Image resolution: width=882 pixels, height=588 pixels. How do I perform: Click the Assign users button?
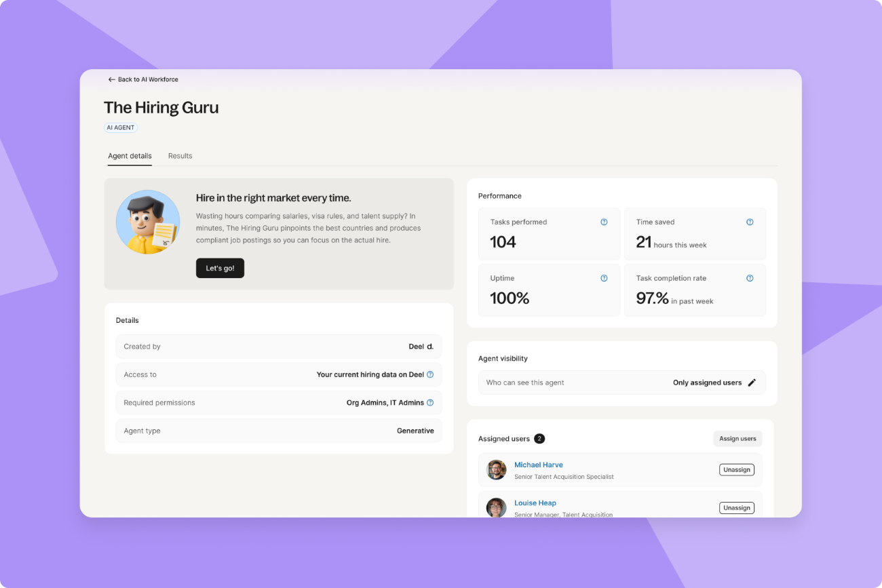click(x=737, y=439)
